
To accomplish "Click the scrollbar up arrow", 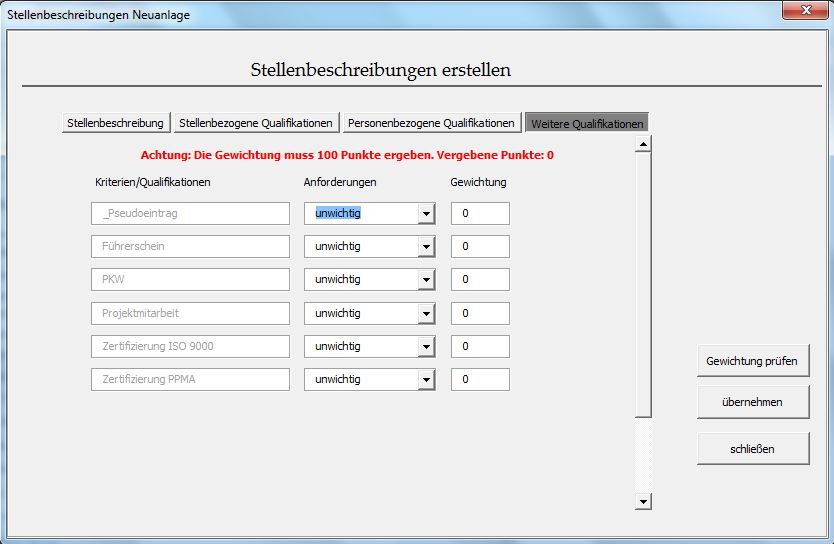I will point(643,144).
